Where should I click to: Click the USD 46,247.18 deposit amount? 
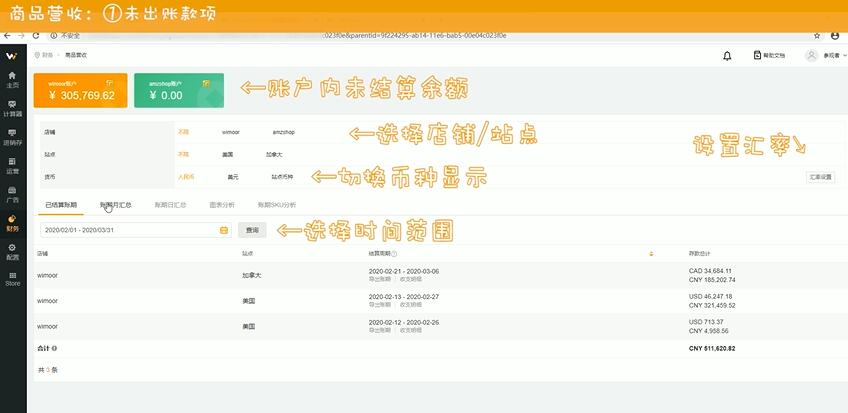point(710,297)
